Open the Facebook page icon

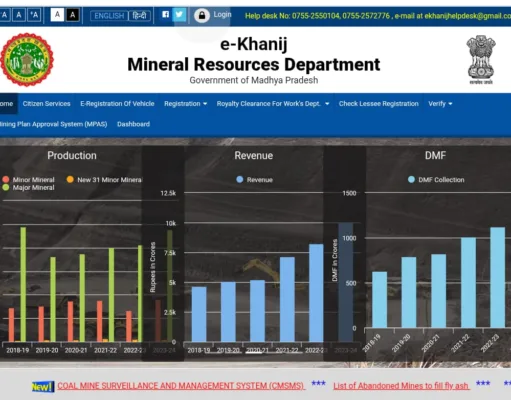pyautogui.click(x=165, y=15)
